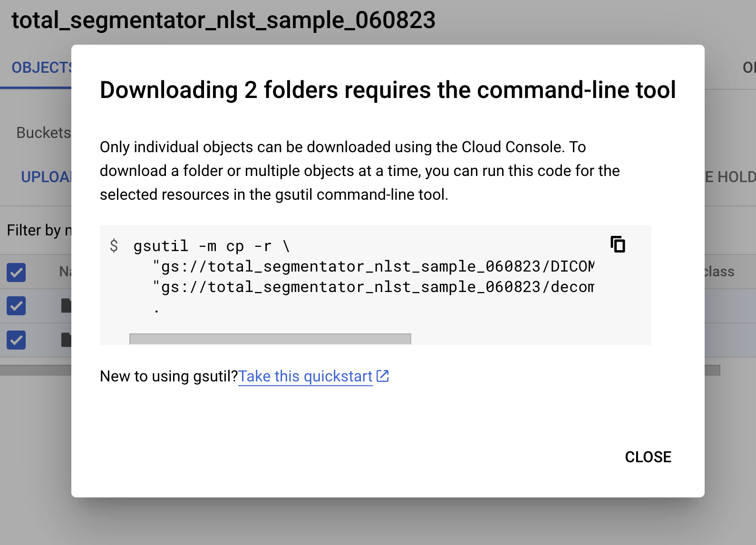The image size is (756, 545).
Task: Click the Filter by name field
Action: click(38, 230)
